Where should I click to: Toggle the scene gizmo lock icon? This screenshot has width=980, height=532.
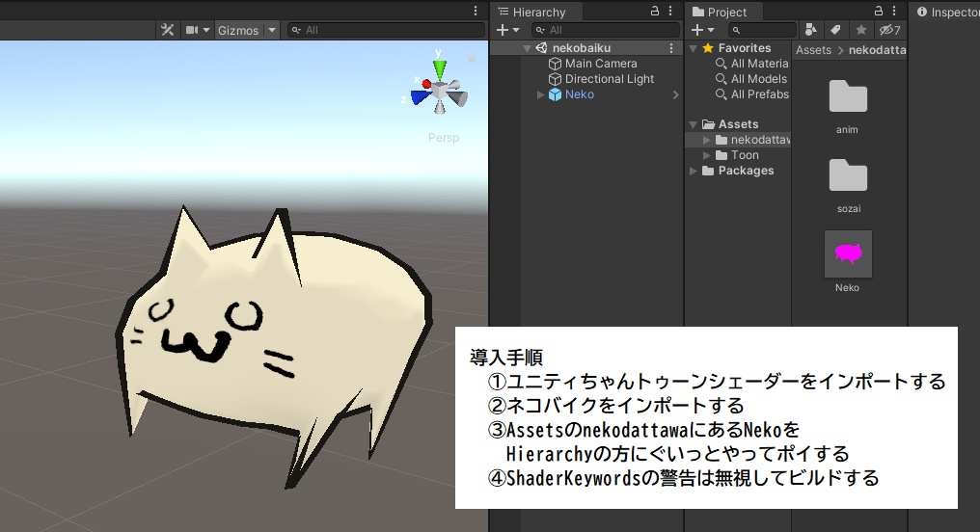[x=473, y=58]
